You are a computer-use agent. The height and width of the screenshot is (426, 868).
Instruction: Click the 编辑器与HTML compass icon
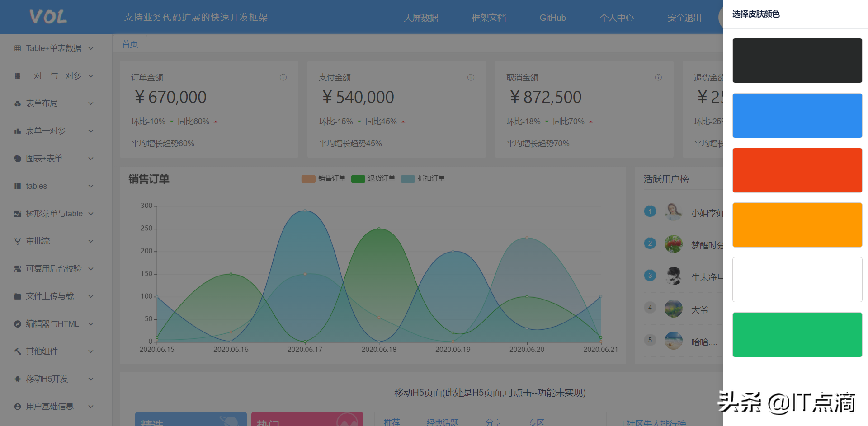click(x=18, y=324)
